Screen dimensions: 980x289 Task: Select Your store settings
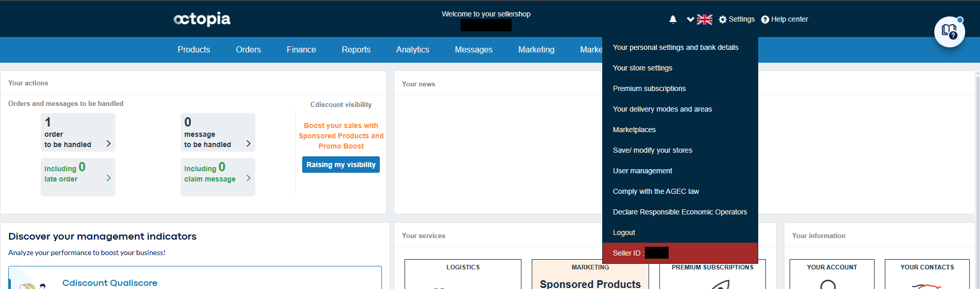[680, 68]
